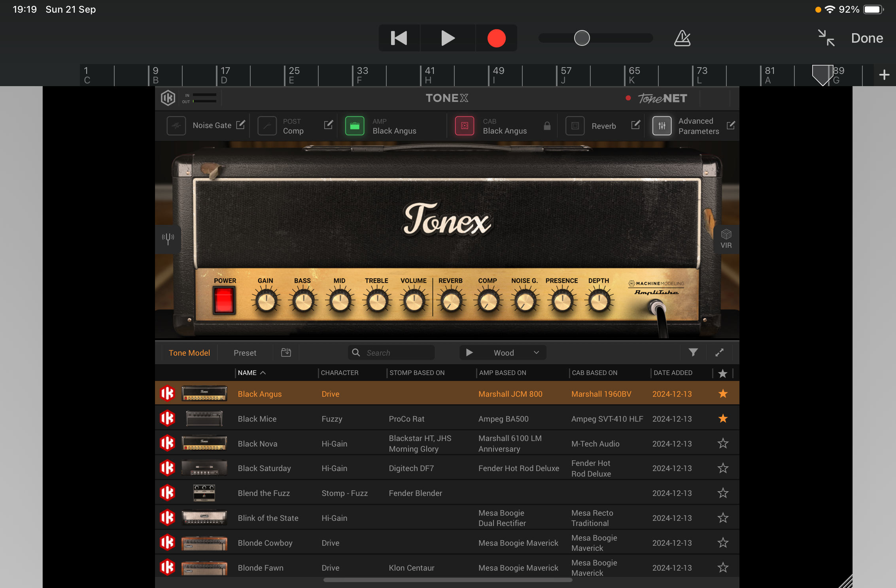Sort by favorites star column header
The image size is (896, 588).
tap(723, 373)
